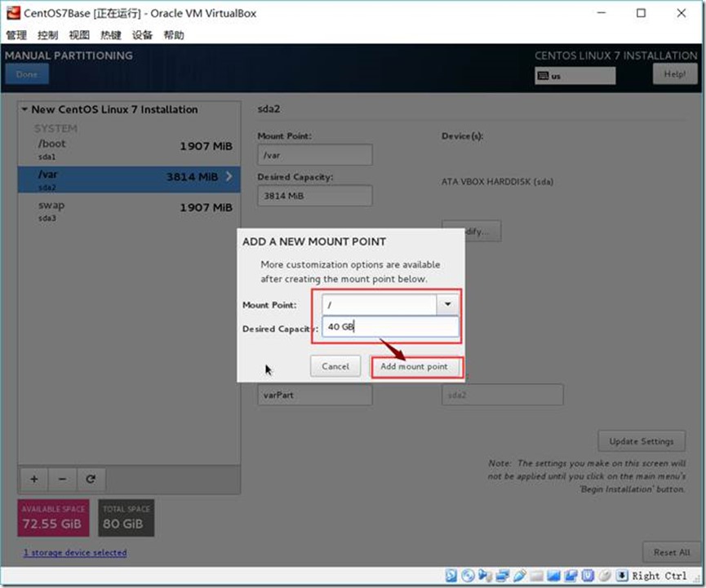Click the Update Settings button
This screenshot has width=706, height=588.
pos(642,441)
